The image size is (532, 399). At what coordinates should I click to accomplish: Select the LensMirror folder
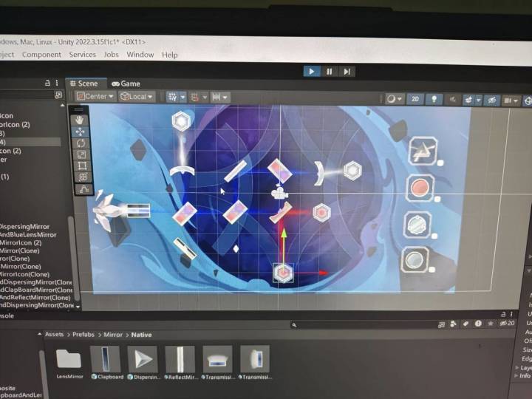[x=69, y=362]
